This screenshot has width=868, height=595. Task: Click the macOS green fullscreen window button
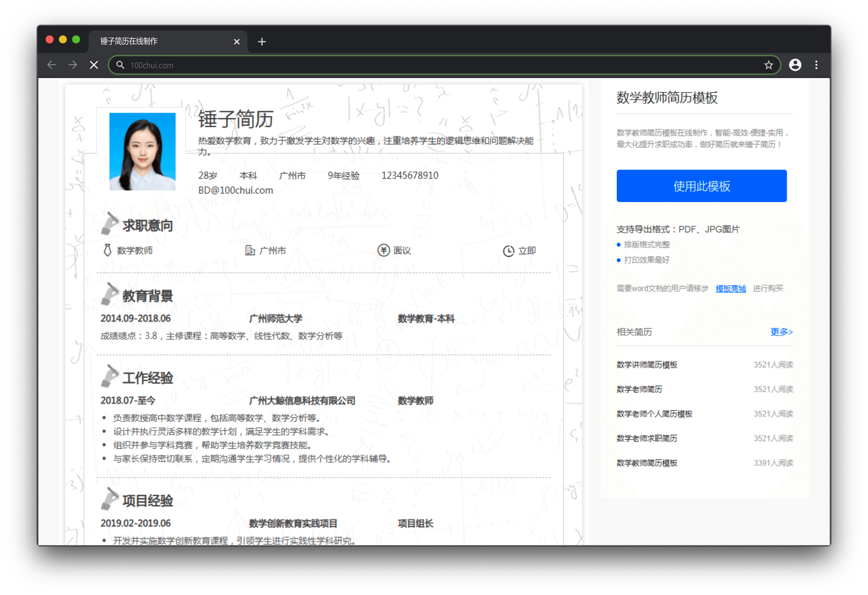(x=76, y=39)
